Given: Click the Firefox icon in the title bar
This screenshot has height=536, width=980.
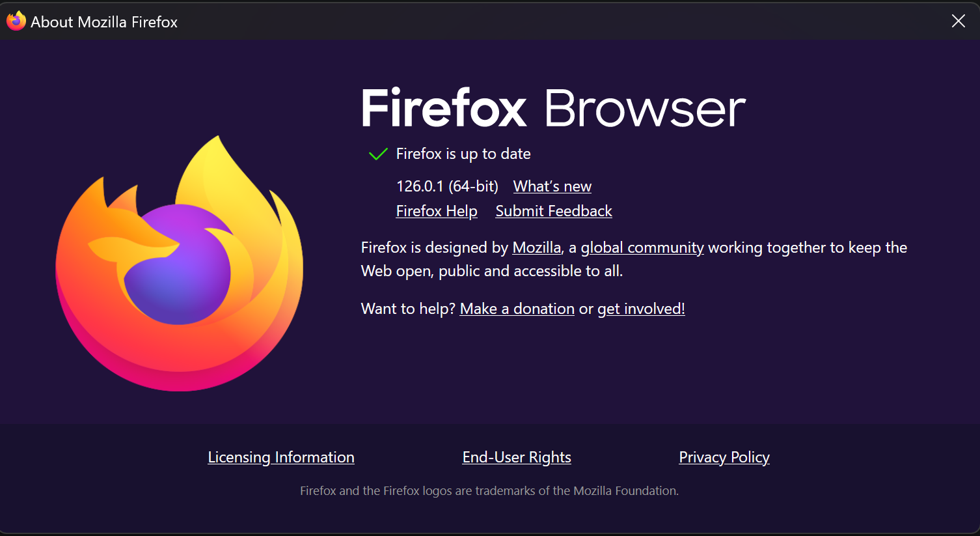Looking at the screenshot, I should [16, 21].
